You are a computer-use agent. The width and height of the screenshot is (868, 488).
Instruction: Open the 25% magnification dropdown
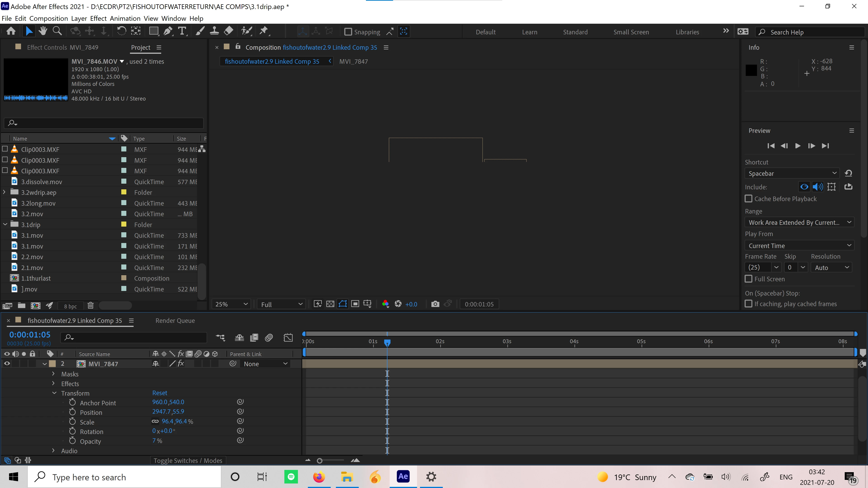[x=231, y=304]
